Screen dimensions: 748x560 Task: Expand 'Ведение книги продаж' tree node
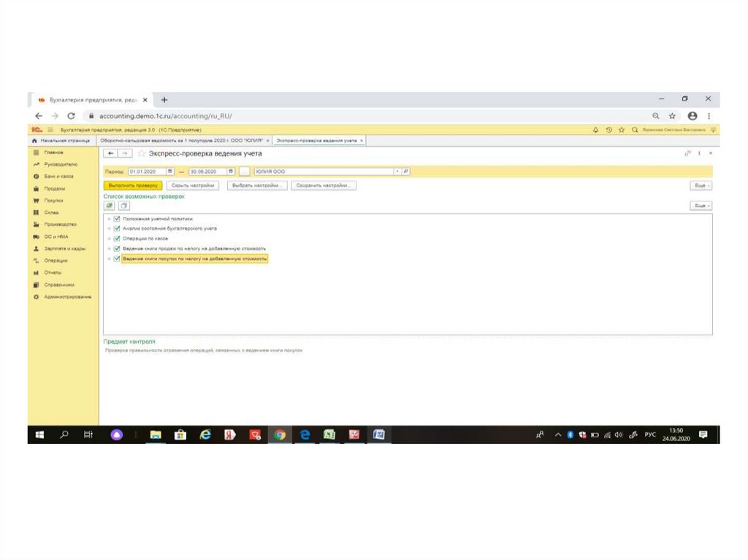click(110, 248)
